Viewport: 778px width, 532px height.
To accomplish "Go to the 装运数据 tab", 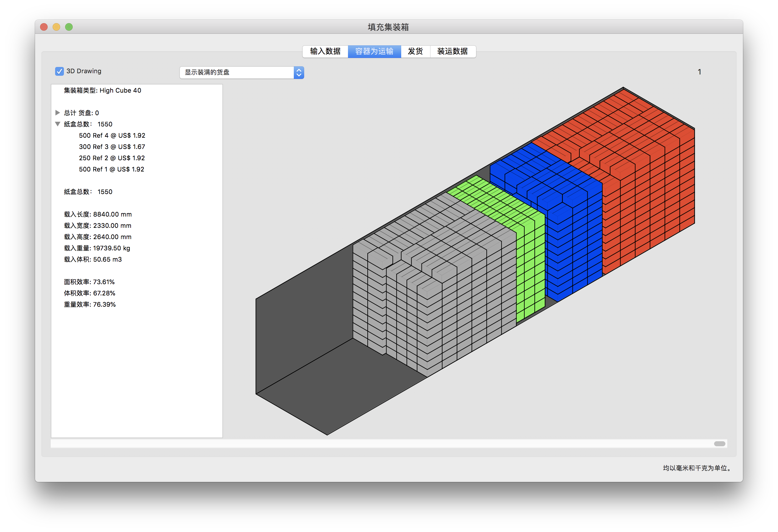I will (x=452, y=51).
